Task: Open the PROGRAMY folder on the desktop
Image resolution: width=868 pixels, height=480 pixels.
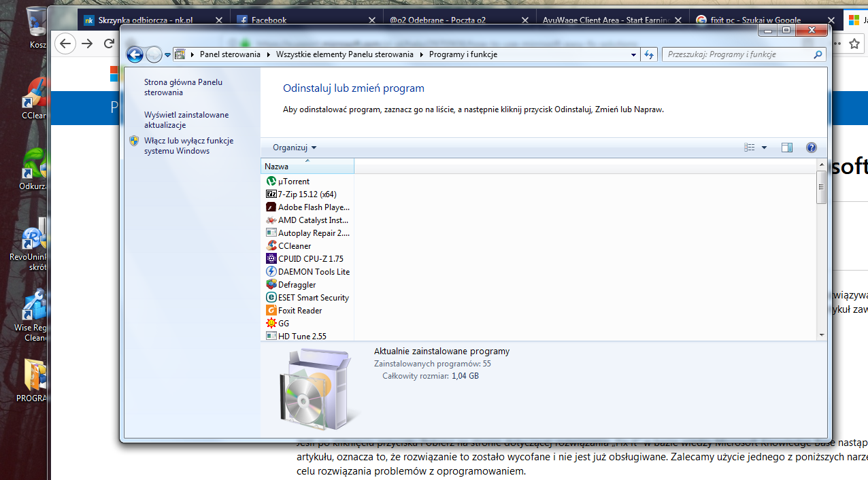Action: coord(33,381)
